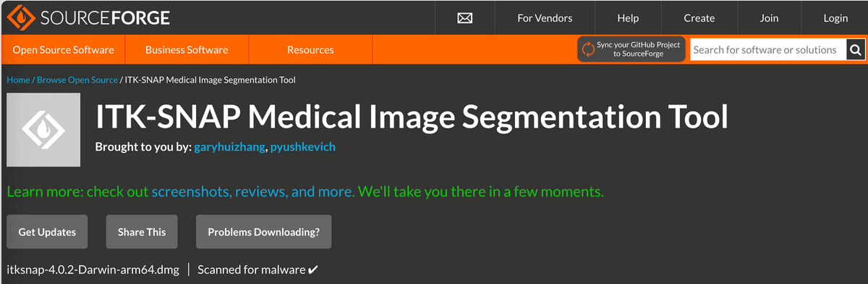Image resolution: width=868 pixels, height=284 pixels.
Task: Click the ITK-SNAP project logo thumbnail
Action: tap(43, 130)
